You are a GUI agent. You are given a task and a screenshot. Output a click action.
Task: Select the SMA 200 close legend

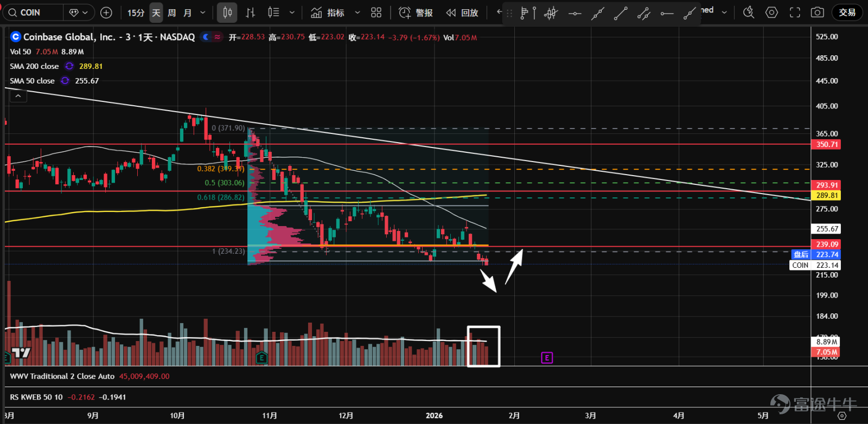(x=34, y=66)
